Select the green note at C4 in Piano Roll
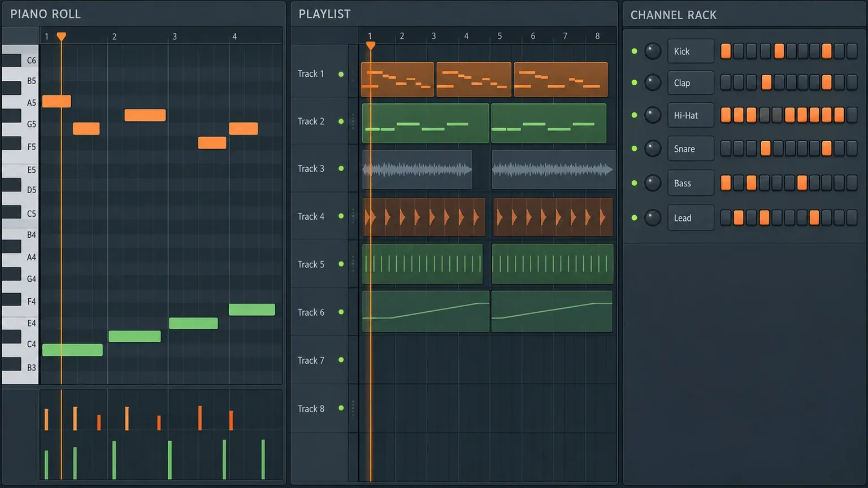868x488 pixels. [x=72, y=350]
